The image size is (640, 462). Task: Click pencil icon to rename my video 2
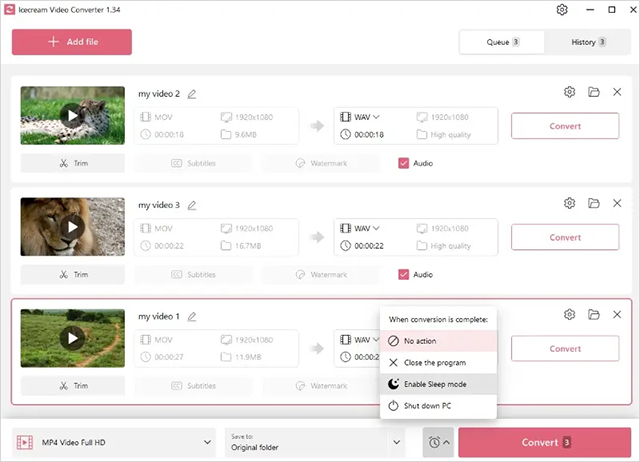tap(192, 94)
